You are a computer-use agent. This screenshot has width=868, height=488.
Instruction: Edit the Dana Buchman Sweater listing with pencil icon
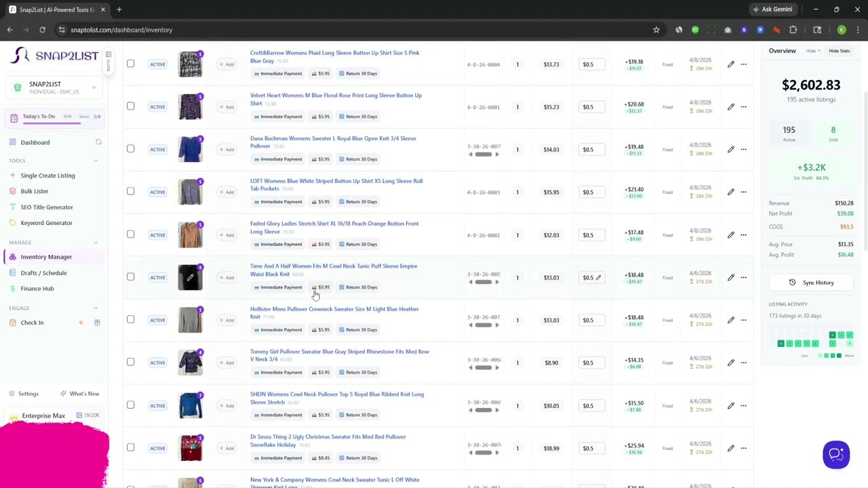(x=730, y=150)
